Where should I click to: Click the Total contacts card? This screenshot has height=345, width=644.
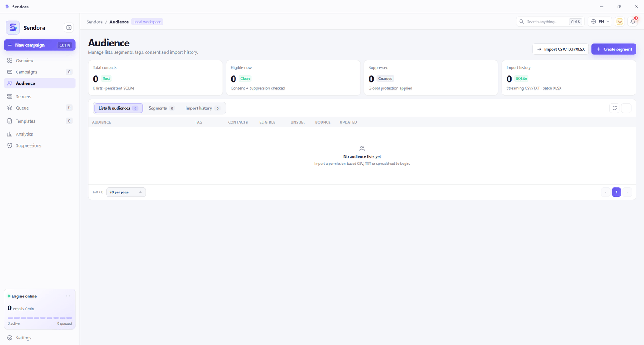(155, 78)
